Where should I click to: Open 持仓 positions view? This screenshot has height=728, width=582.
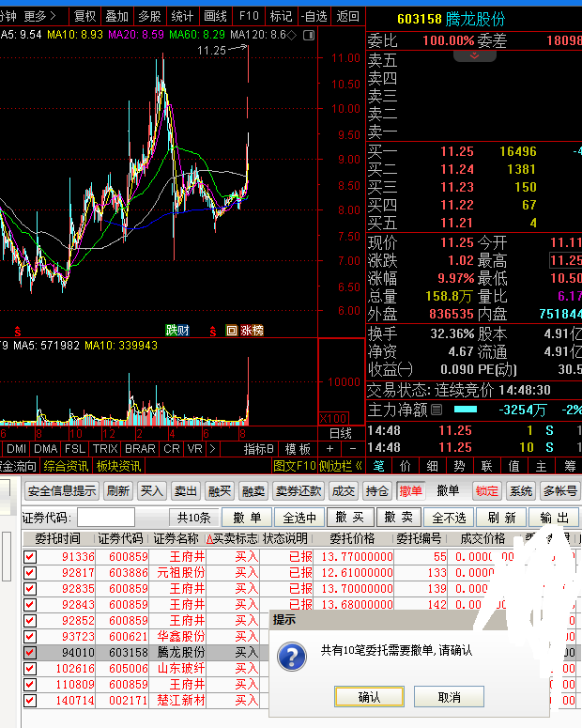(x=376, y=490)
